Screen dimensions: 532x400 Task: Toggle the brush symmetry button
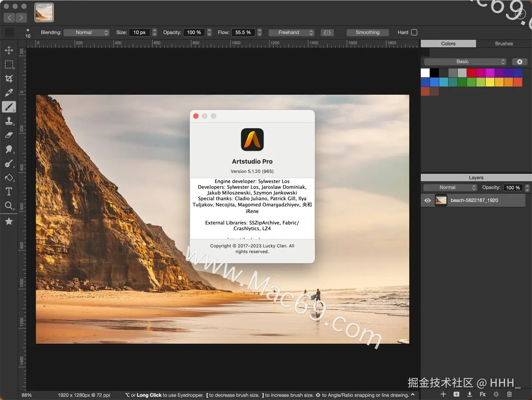pyautogui.click(x=327, y=32)
